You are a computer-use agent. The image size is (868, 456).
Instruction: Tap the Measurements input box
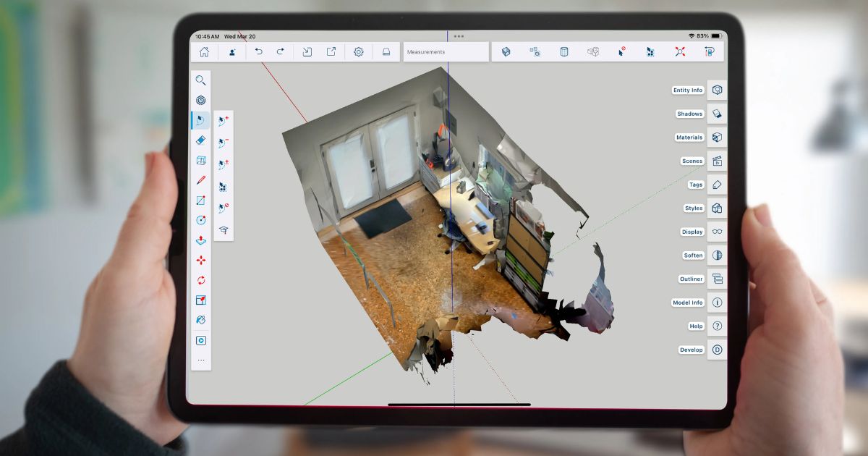[x=446, y=52]
